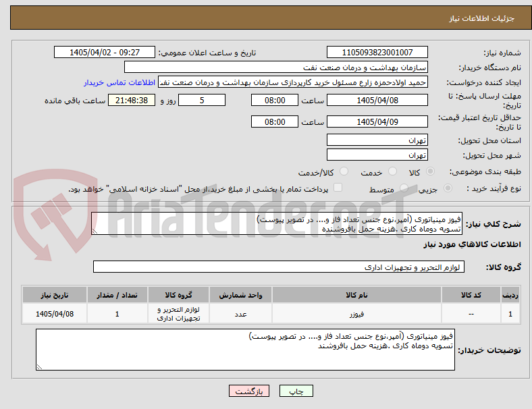Screen dimensions: 532x409
Task: Click the کد کالا column header
Action: (471, 295)
